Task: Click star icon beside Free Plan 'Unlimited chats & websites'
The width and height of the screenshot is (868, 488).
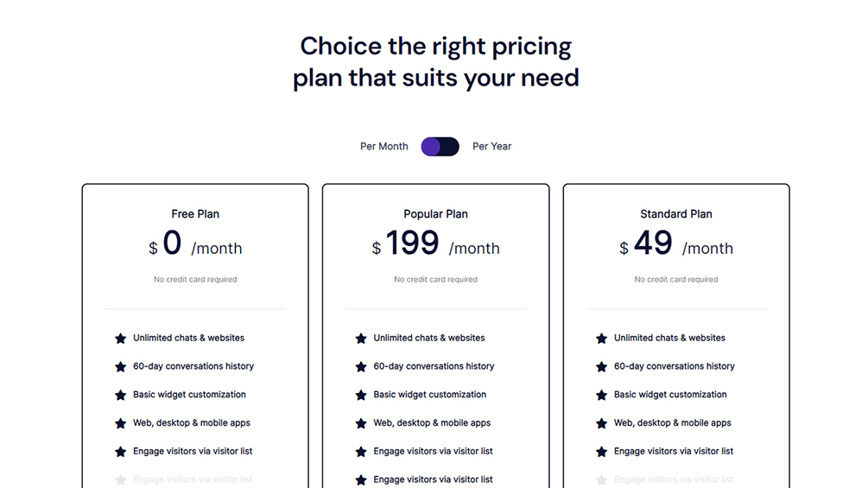Action: click(x=121, y=339)
